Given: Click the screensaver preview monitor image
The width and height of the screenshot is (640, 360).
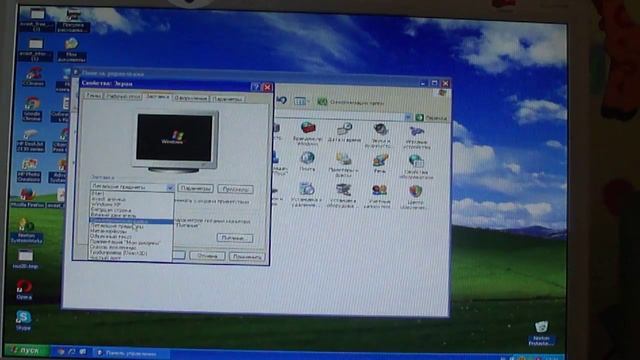Looking at the screenshot, I should pos(175,142).
